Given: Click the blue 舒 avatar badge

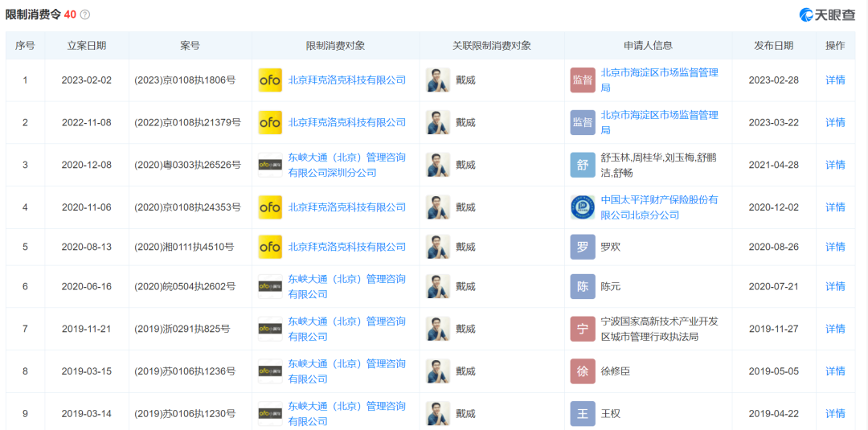Looking at the screenshot, I should coord(583,165).
